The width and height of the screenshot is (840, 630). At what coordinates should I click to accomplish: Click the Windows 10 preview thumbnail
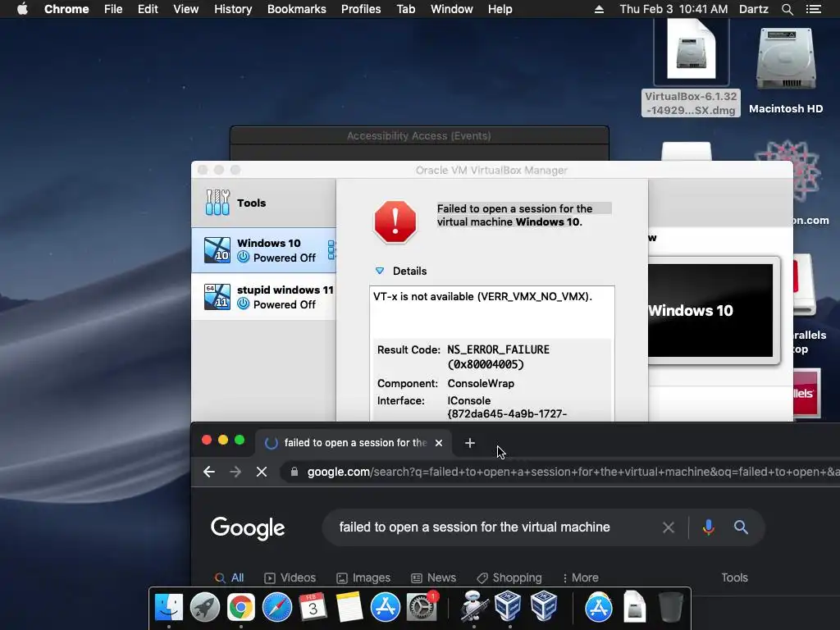click(x=710, y=310)
